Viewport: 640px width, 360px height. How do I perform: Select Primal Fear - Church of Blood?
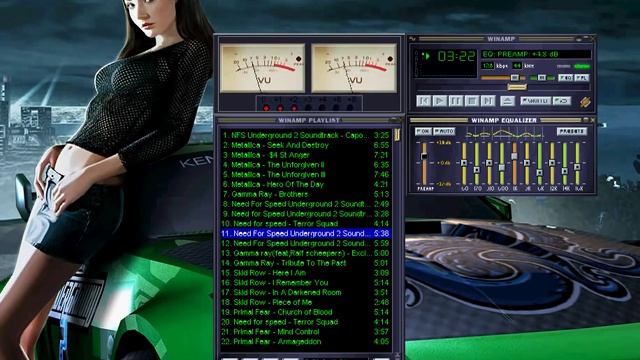tap(305, 312)
